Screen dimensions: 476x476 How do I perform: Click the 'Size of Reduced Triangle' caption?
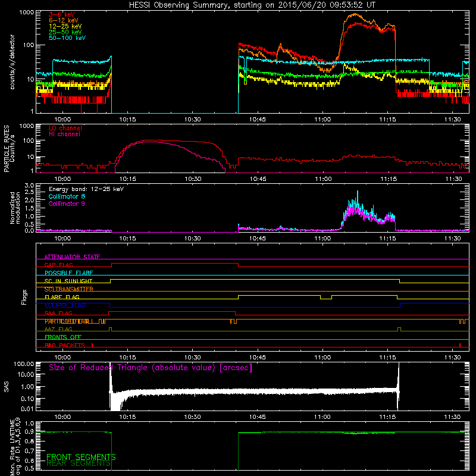click(x=151, y=368)
